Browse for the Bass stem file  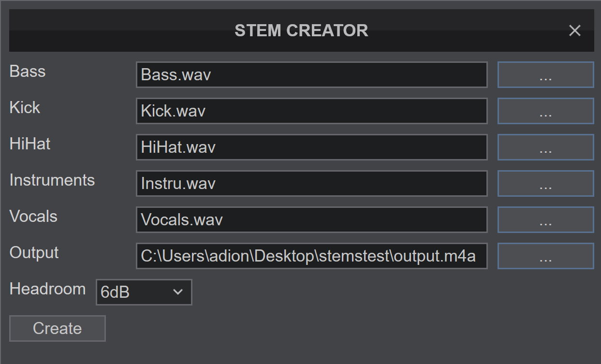coord(545,75)
